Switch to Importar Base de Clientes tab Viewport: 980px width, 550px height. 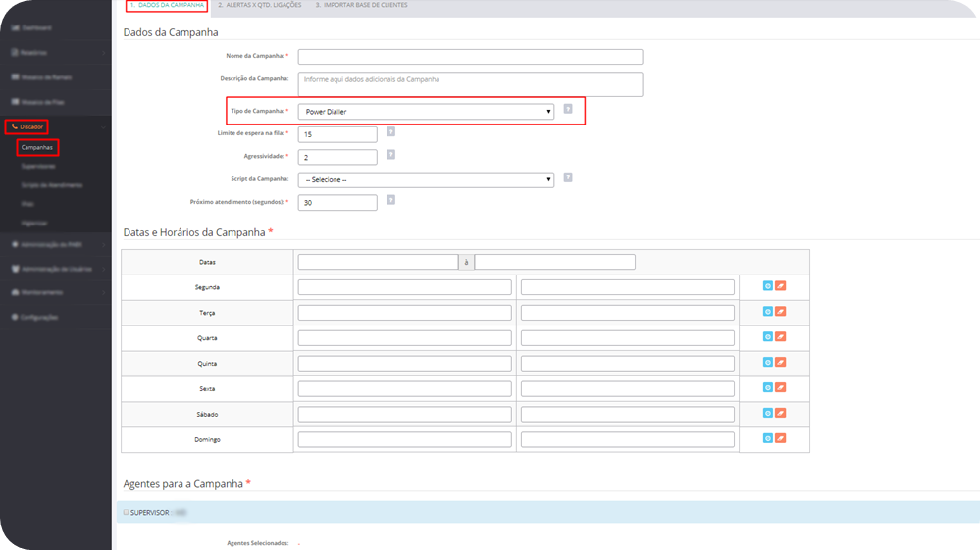coord(361,6)
